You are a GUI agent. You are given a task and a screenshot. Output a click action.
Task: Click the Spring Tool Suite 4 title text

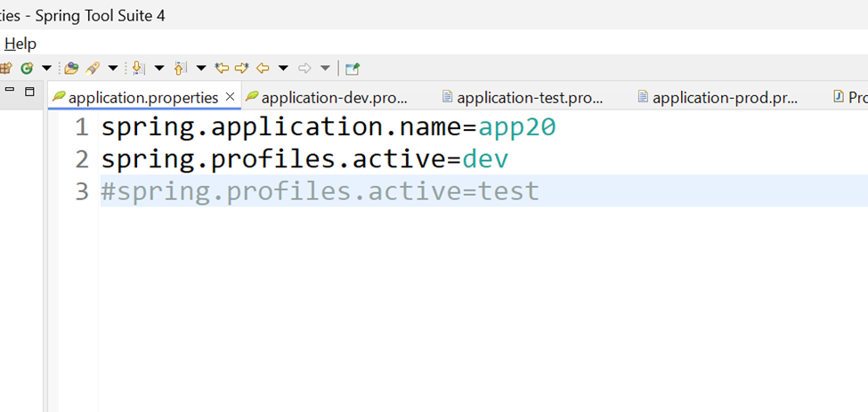101,15
